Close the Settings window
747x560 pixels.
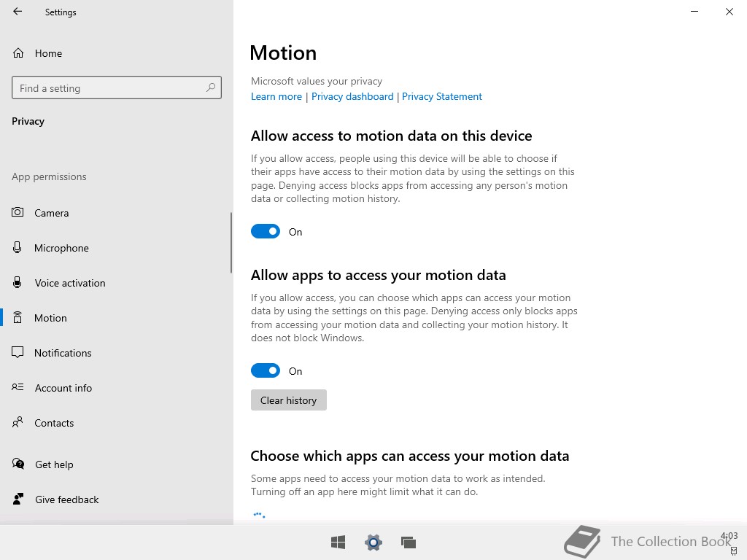click(x=729, y=12)
